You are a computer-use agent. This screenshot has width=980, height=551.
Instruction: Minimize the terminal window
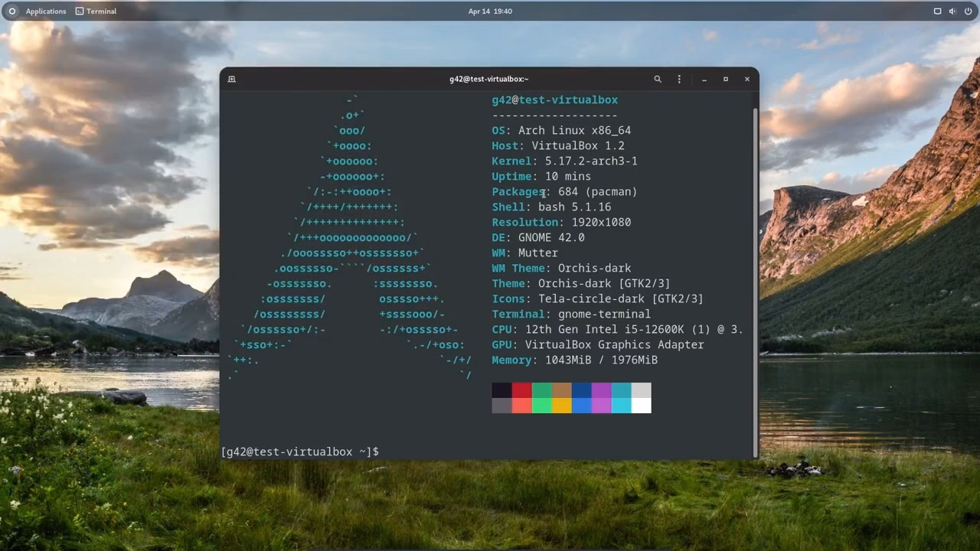[x=704, y=79]
